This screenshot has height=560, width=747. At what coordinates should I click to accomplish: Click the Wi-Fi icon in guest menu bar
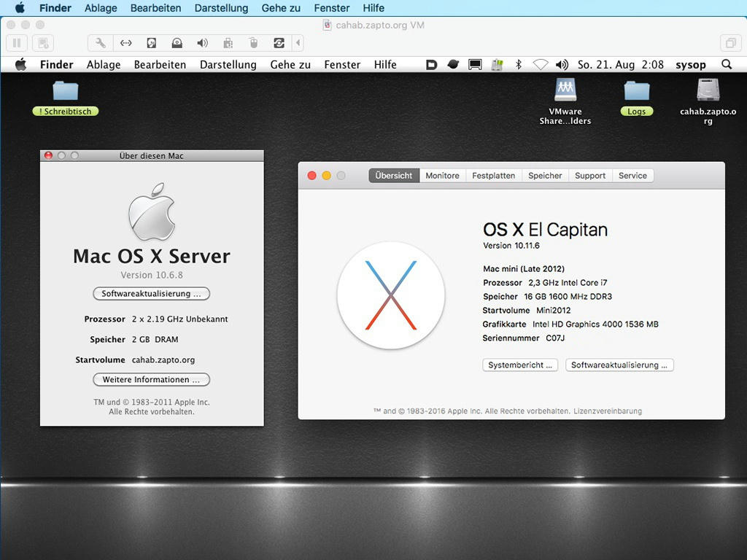[541, 65]
